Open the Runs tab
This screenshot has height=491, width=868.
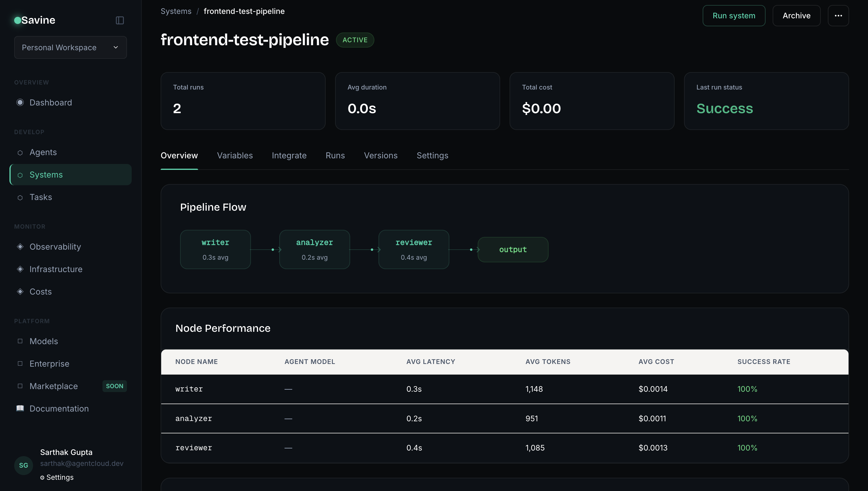[x=335, y=155]
